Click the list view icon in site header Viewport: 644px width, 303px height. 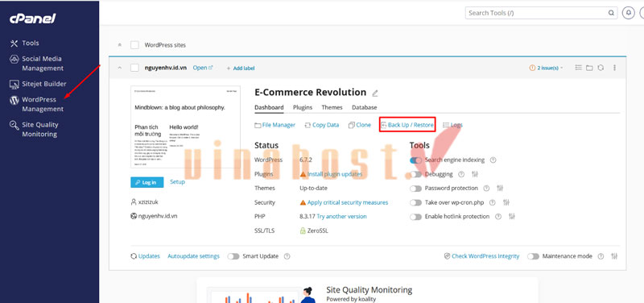(x=578, y=68)
